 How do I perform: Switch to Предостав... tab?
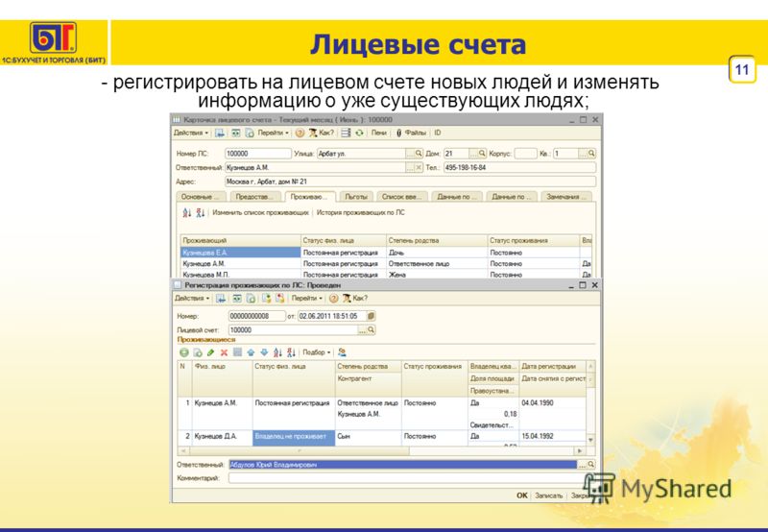(x=254, y=197)
